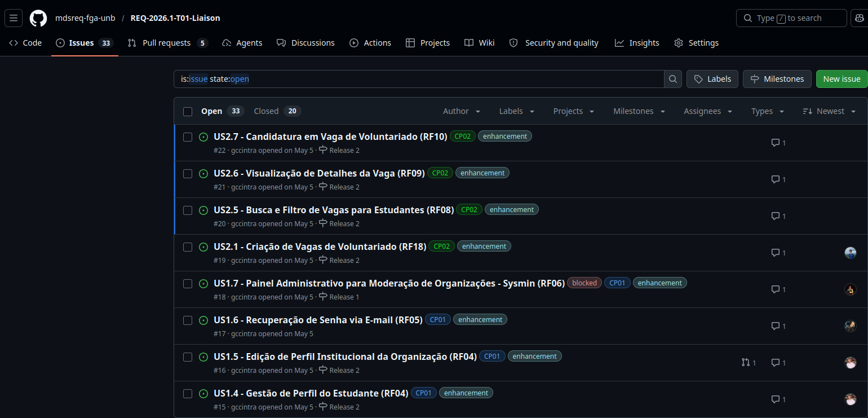Click the CP01 label on US1.4 issue
The height and width of the screenshot is (418, 868).
pos(424,393)
